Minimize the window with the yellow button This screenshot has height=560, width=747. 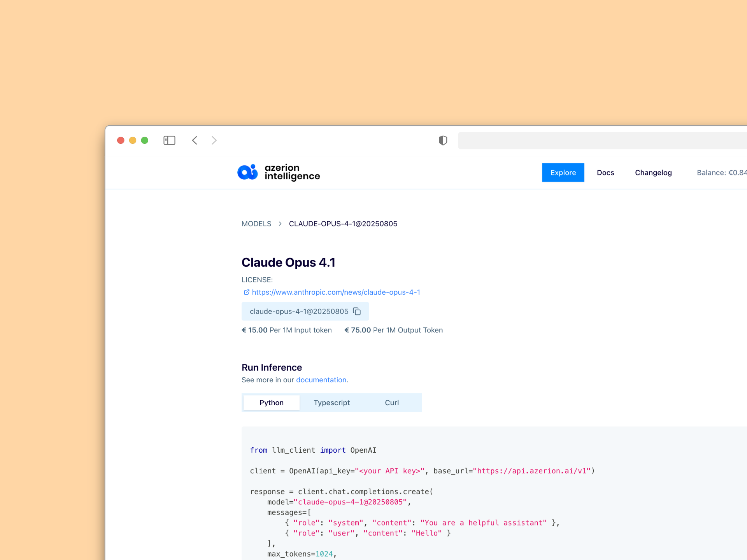tap(133, 140)
